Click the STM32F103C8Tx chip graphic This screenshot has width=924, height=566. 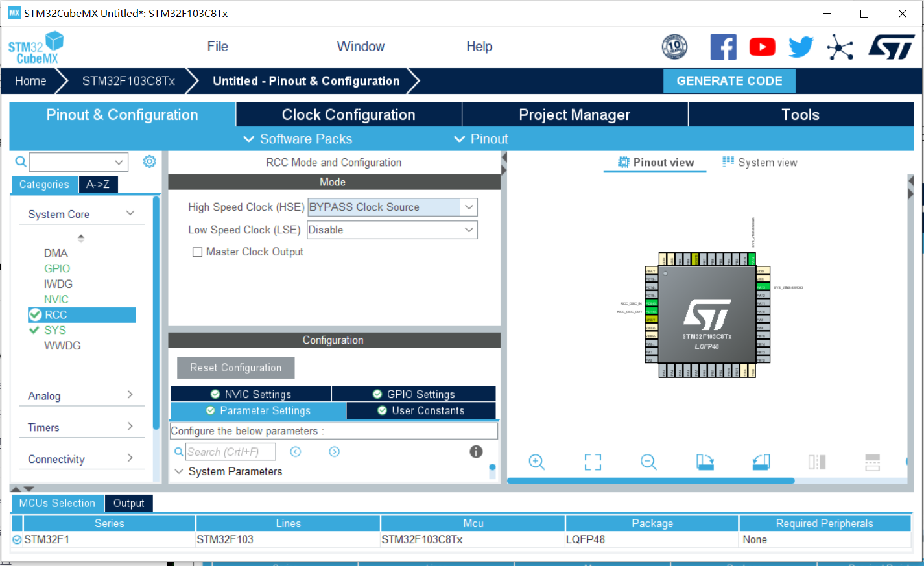(707, 314)
